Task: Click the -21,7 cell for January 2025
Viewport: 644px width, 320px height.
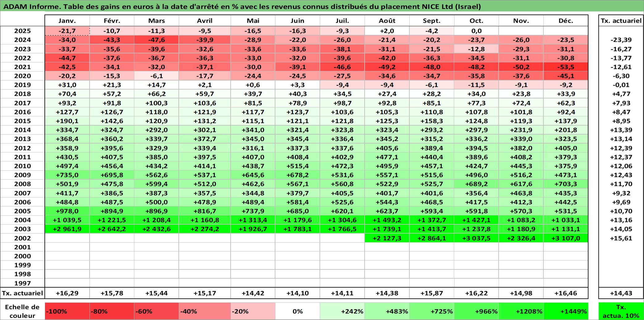Action: 67,31
